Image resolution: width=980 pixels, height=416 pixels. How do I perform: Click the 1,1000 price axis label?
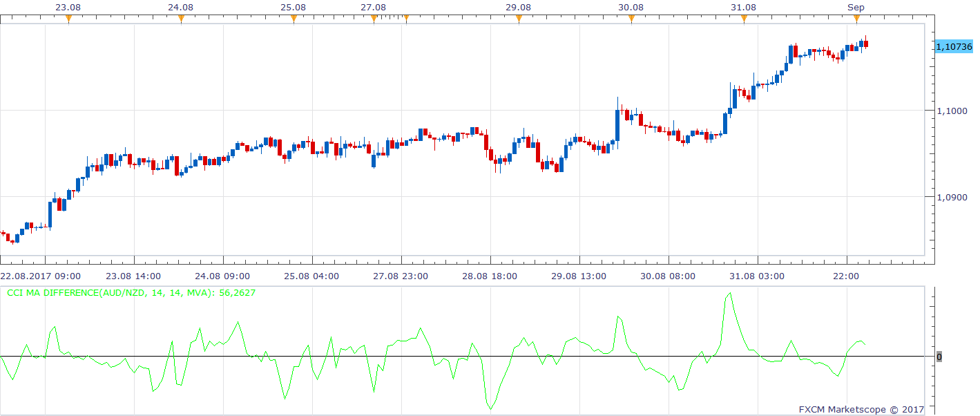pos(951,111)
